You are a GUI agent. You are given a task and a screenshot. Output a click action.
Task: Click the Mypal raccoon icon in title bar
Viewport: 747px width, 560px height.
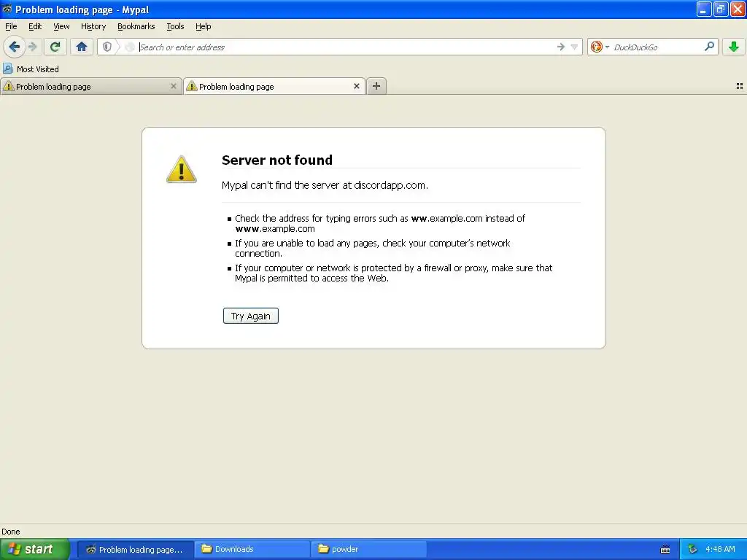[7, 9]
